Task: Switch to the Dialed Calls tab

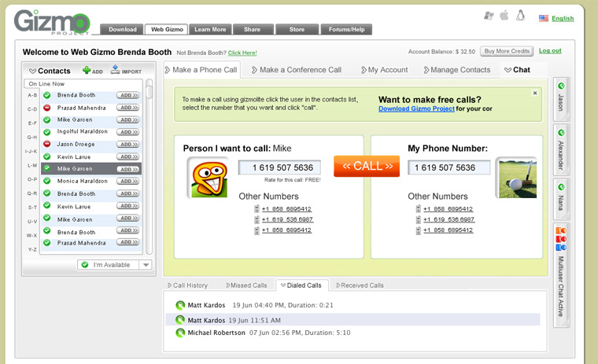Action: point(301,285)
